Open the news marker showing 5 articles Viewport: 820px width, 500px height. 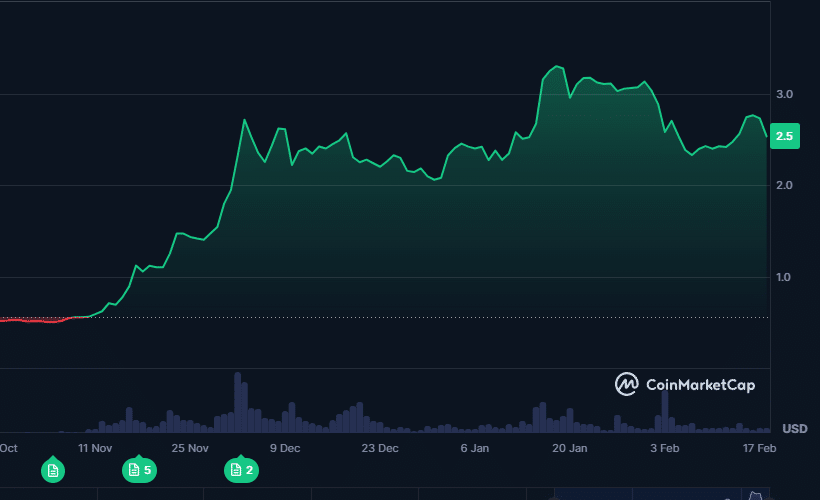139,470
